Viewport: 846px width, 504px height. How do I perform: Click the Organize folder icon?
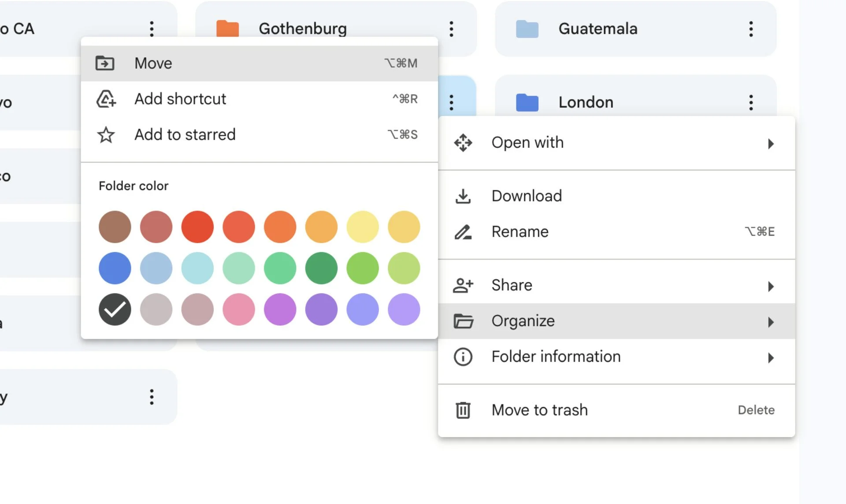point(463,321)
